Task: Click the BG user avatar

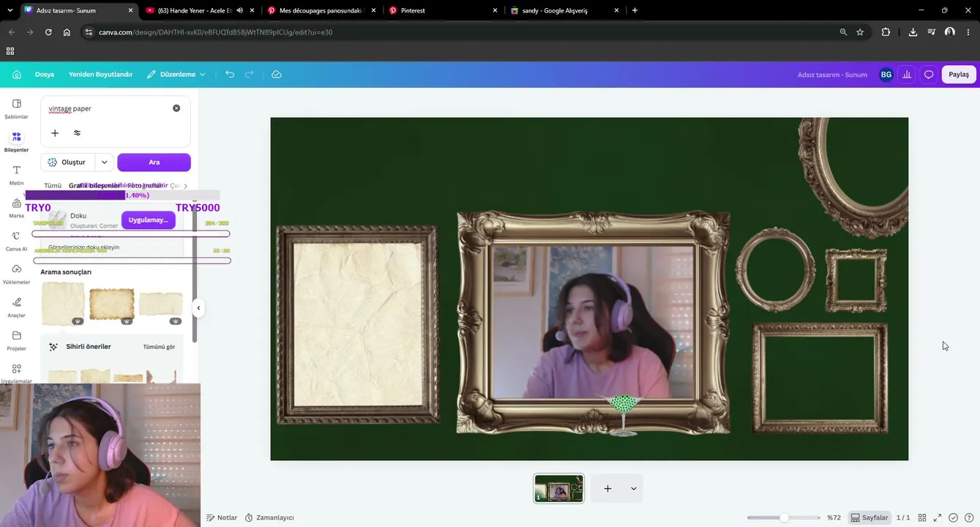Action: pyautogui.click(x=886, y=75)
